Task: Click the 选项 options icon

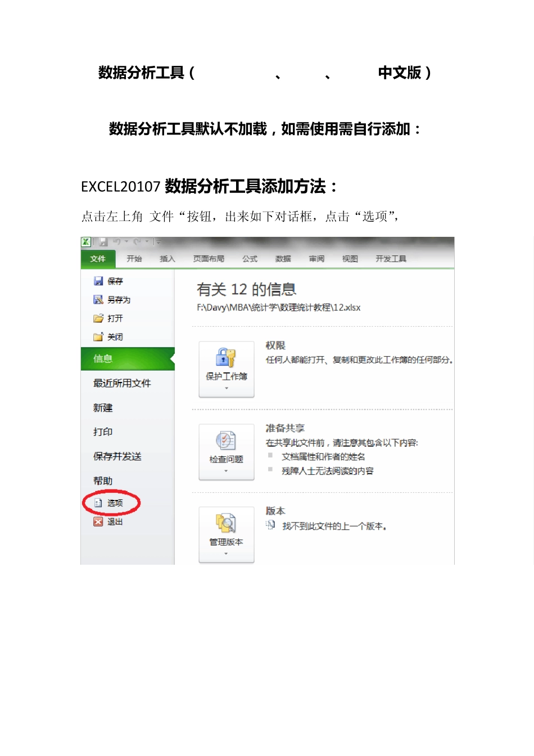Action: (x=98, y=503)
